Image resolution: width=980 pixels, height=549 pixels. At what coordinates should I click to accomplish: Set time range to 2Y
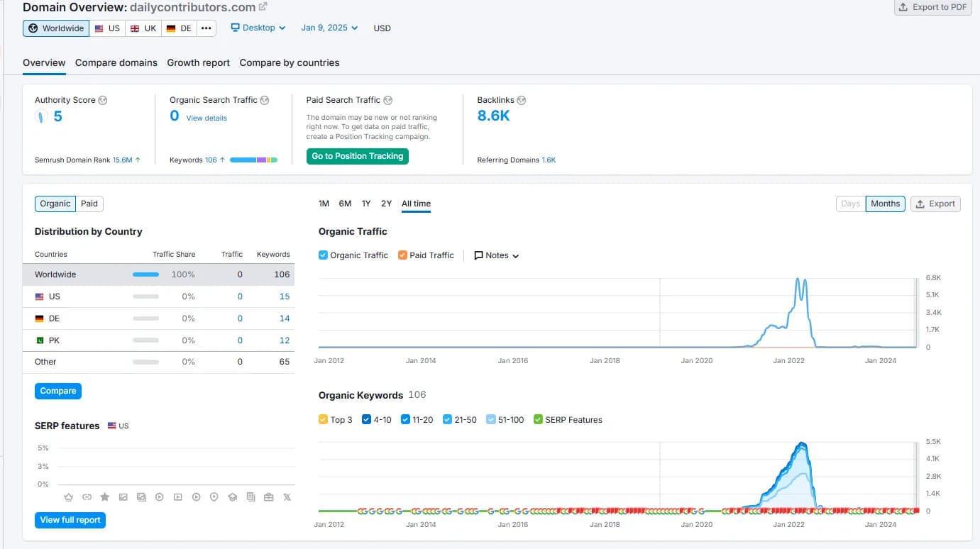coord(386,204)
